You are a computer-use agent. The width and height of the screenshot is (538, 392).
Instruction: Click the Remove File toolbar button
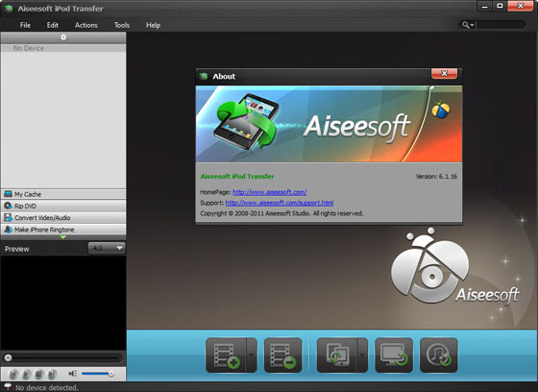pos(282,355)
